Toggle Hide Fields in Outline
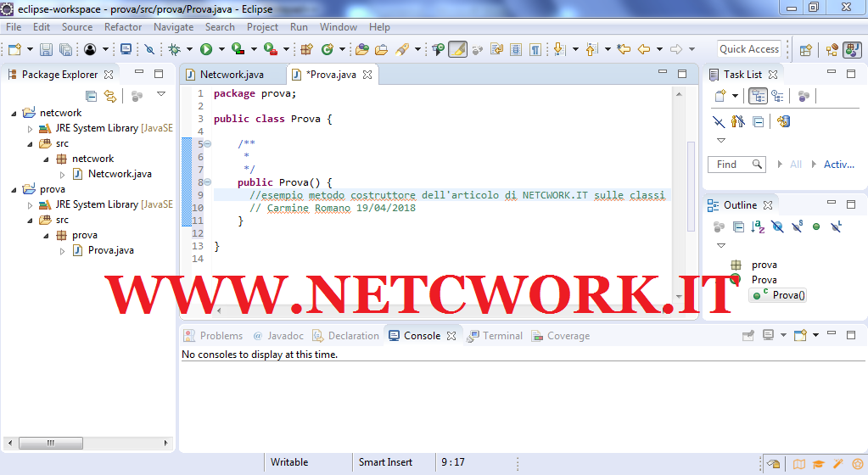 point(777,226)
